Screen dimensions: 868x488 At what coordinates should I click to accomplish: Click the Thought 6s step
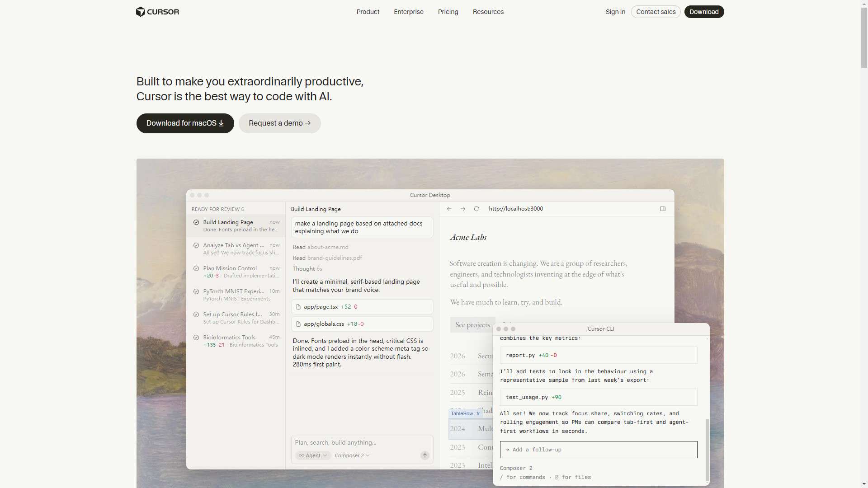[307, 269]
